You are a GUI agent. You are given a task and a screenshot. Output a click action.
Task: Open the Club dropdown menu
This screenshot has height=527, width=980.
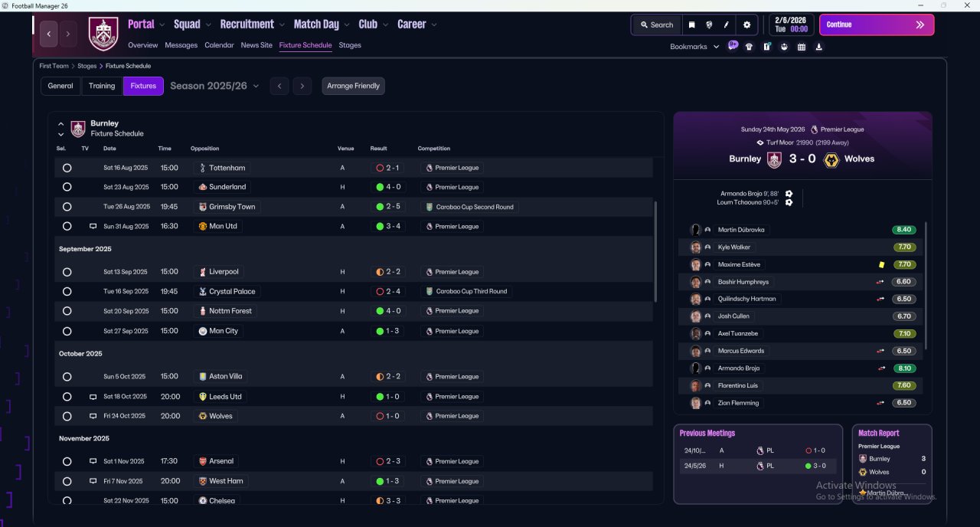pos(373,25)
